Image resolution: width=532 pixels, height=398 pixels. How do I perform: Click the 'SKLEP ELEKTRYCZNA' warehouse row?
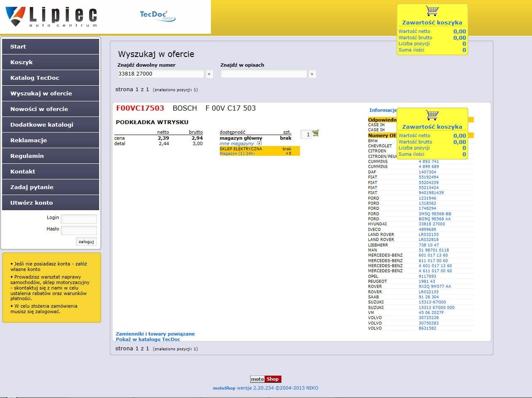(259, 149)
